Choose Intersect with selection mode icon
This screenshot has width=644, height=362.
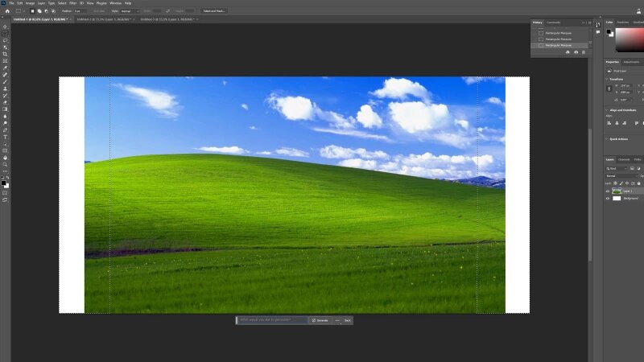(x=53, y=11)
